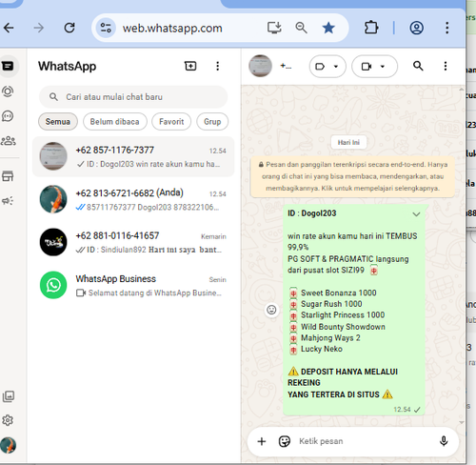The image size is (476, 465).
Task: Click the avatar of +62 857-1176-7377 in the list
Action: [53, 156]
